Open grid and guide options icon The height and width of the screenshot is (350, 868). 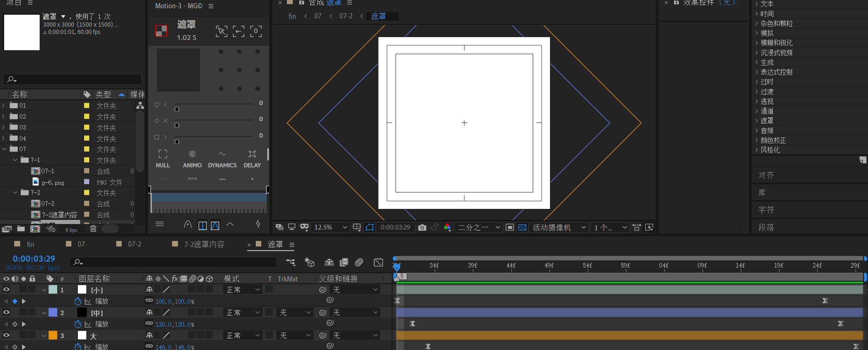357,227
